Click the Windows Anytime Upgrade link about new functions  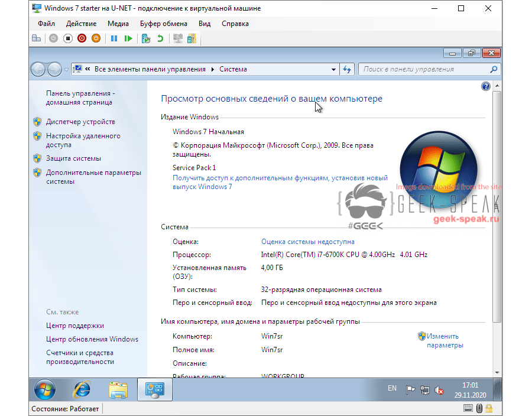point(280,183)
